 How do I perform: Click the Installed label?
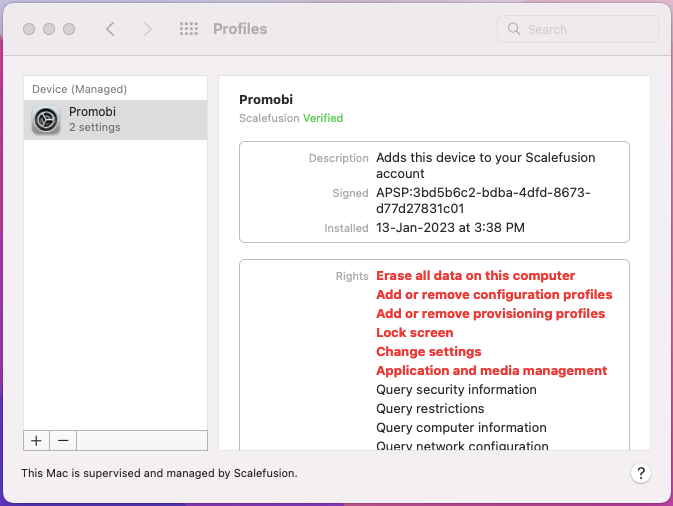pos(346,228)
